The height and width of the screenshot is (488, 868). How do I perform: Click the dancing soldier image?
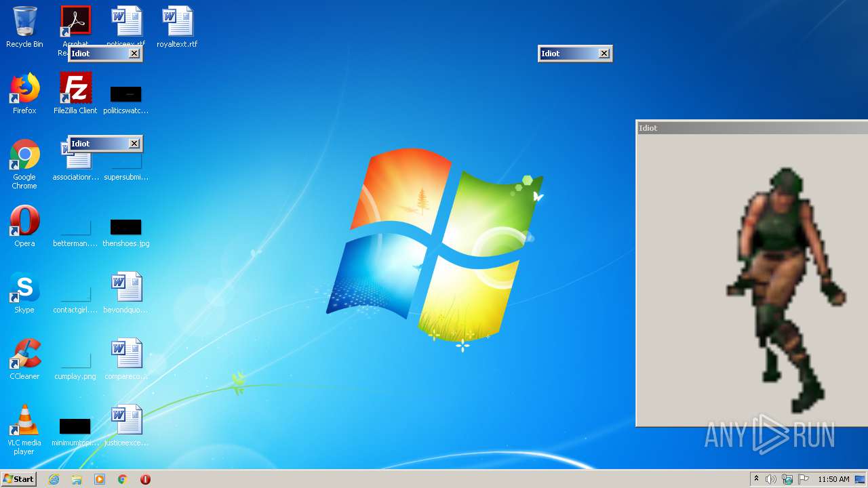[787, 289]
